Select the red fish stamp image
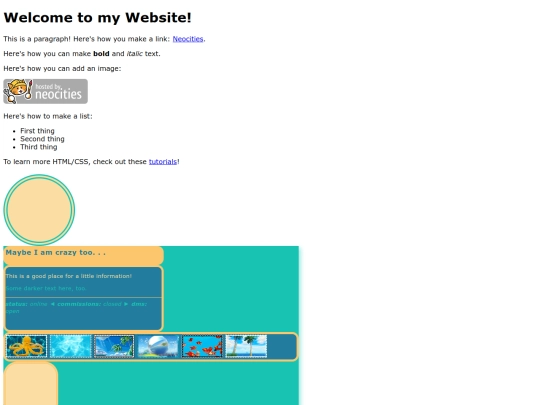This screenshot has height=405, width=540. click(x=202, y=346)
